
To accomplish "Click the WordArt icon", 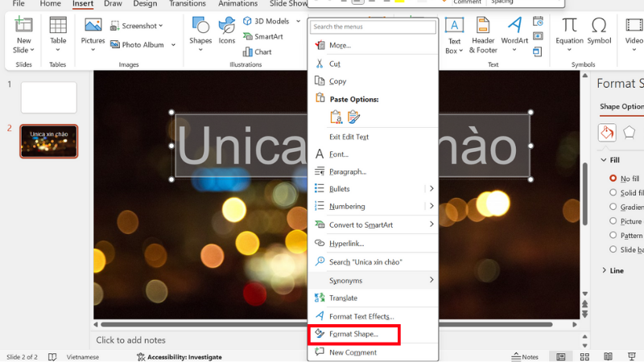I will (514, 28).
